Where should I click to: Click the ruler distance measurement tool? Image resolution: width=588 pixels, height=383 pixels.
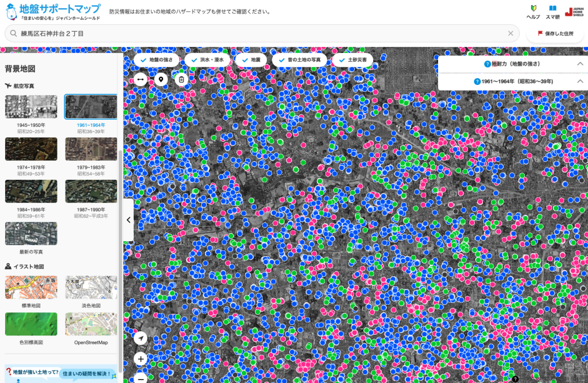point(140,79)
